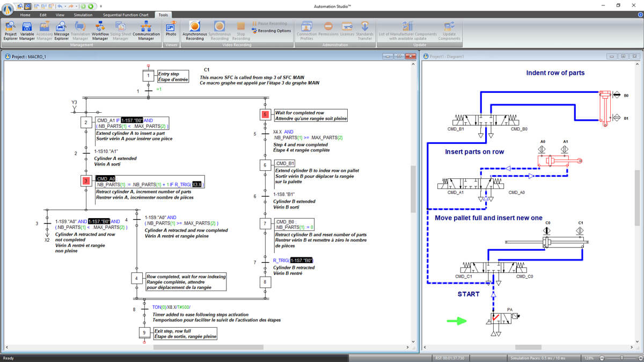Open the Message Explorer
Screen dimensions: 644x362
pyautogui.click(x=62, y=31)
